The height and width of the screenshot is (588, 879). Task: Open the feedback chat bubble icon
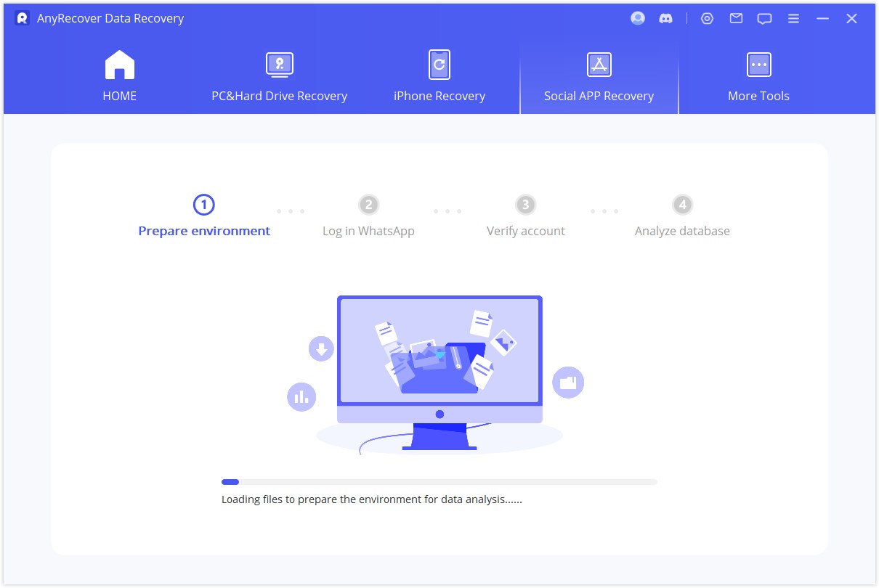click(x=764, y=18)
